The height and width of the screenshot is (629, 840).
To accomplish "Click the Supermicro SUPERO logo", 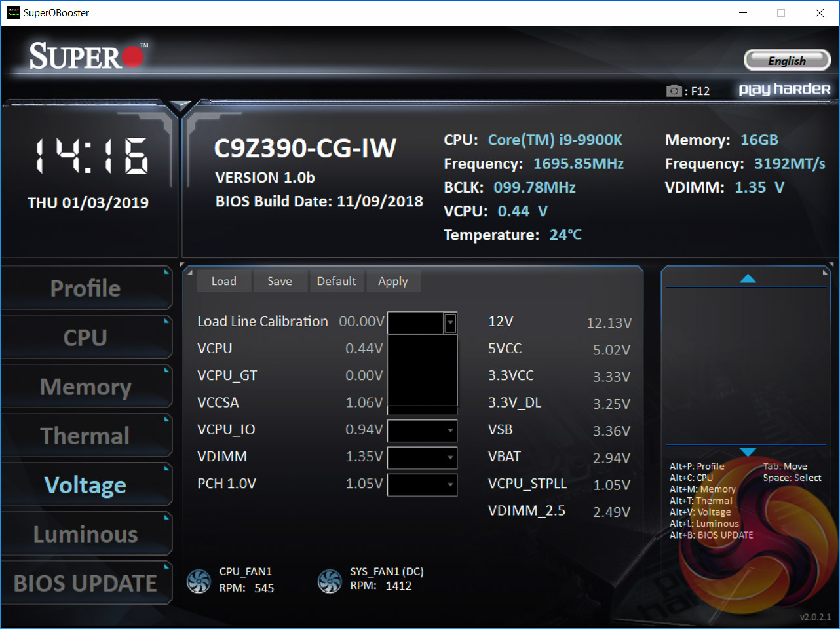I will pos(88,56).
